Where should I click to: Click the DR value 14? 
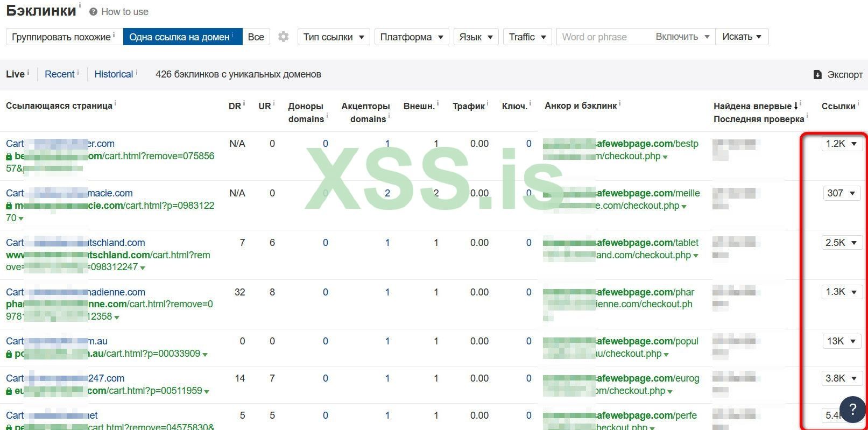click(240, 378)
